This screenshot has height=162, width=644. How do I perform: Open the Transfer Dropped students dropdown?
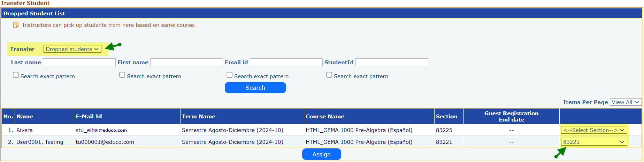coord(72,49)
